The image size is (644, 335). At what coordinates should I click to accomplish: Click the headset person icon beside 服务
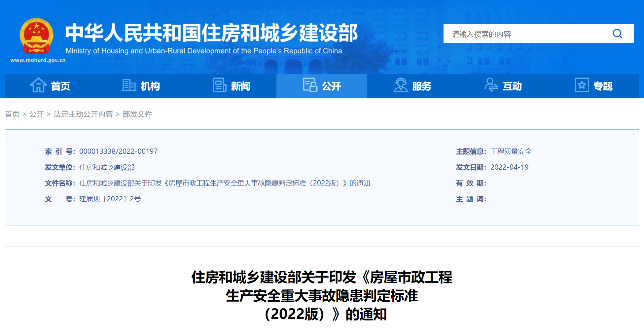(x=401, y=85)
